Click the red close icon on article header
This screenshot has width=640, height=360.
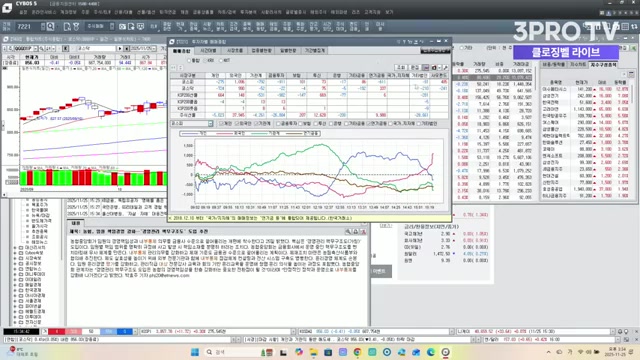click(x=363, y=231)
